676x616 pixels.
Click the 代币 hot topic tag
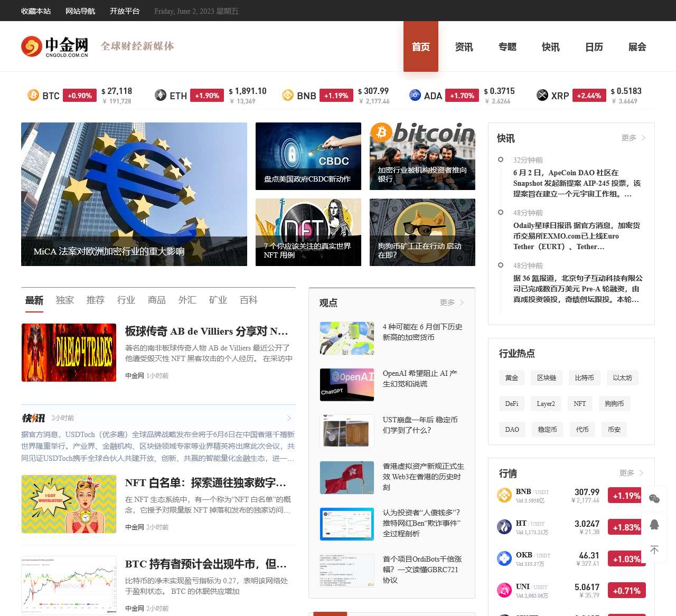[x=583, y=430]
